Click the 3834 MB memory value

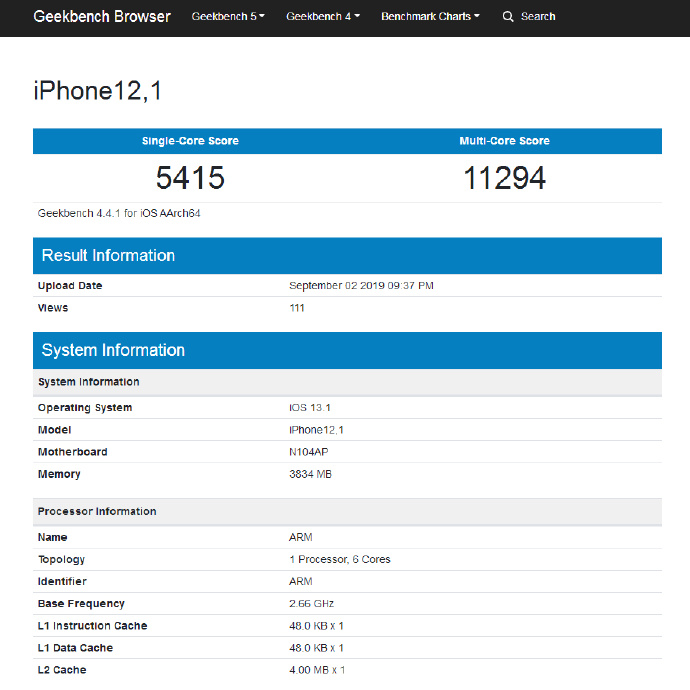pos(310,474)
